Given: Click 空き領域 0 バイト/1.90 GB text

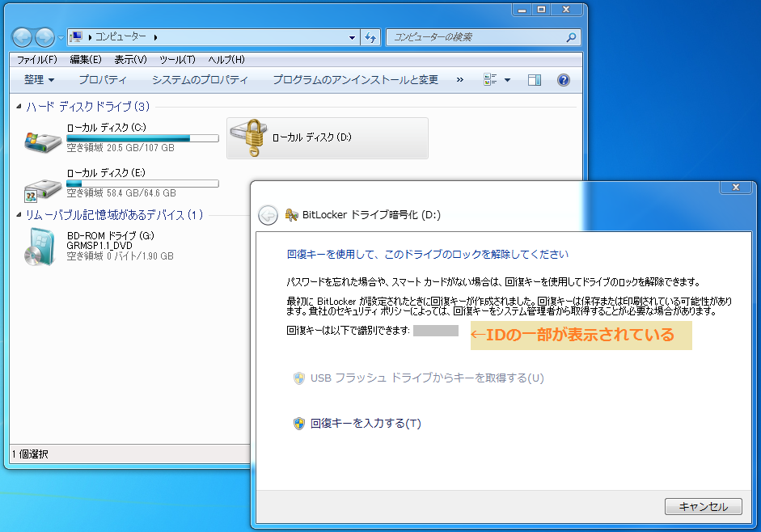Looking at the screenshot, I should tap(120, 255).
